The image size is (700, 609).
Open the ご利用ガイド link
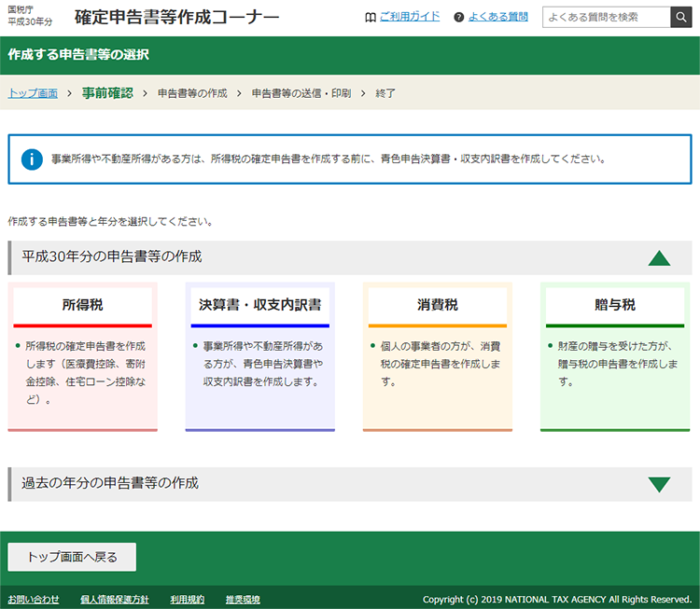click(410, 17)
